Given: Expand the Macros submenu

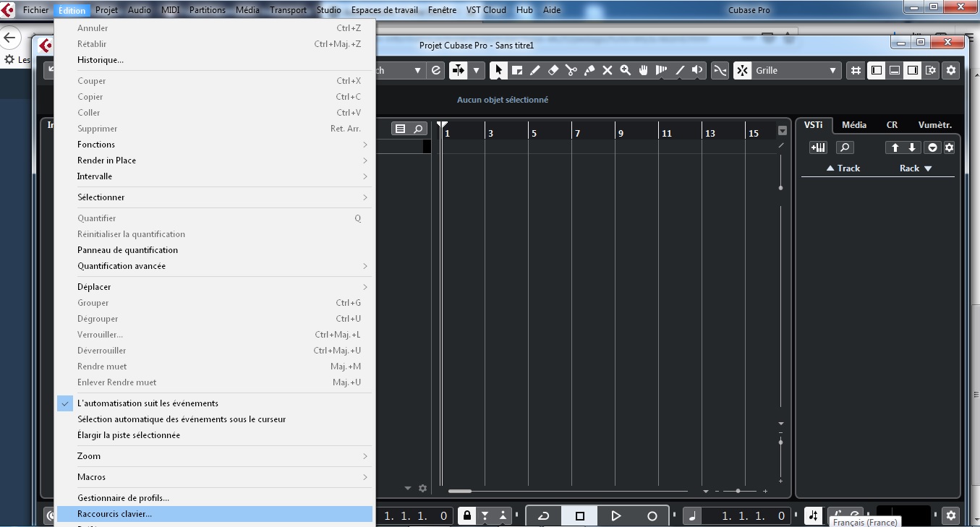Looking at the screenshot, I should [x=214, y=477].
